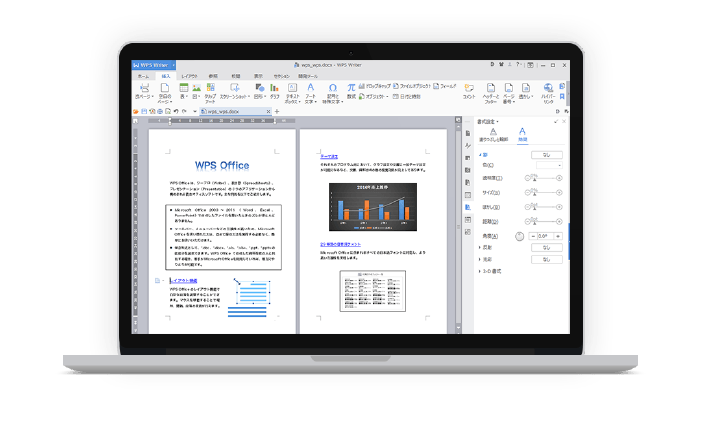Open the shadow color 色(C) dropdown
This screenshot has height=421, width=701.
[549, 165]
